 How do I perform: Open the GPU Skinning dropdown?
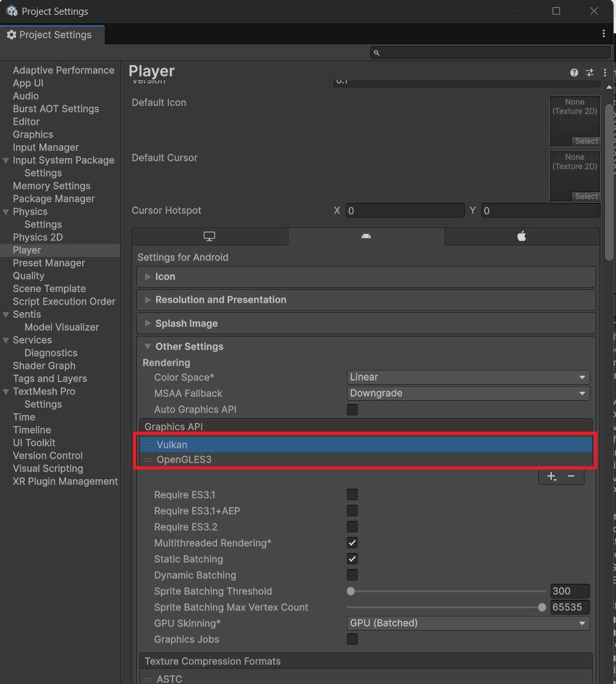(468, 624)
